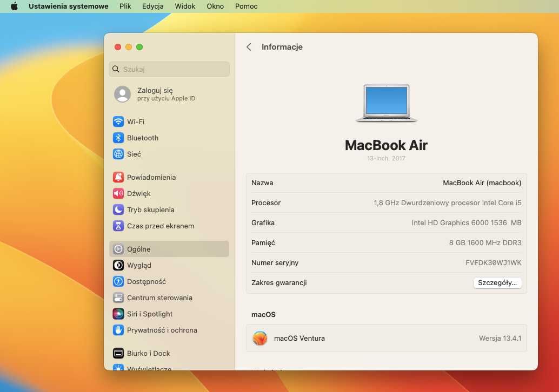Open the Widok menu
This screenshot has height=392, width=559.
185,6
